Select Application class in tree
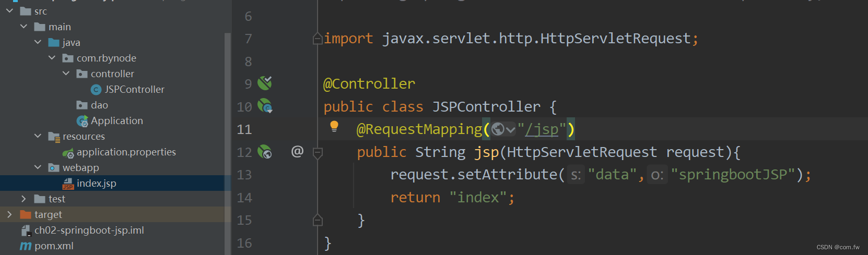The width and height of the screenshot is (868, 255). (117, 120)
